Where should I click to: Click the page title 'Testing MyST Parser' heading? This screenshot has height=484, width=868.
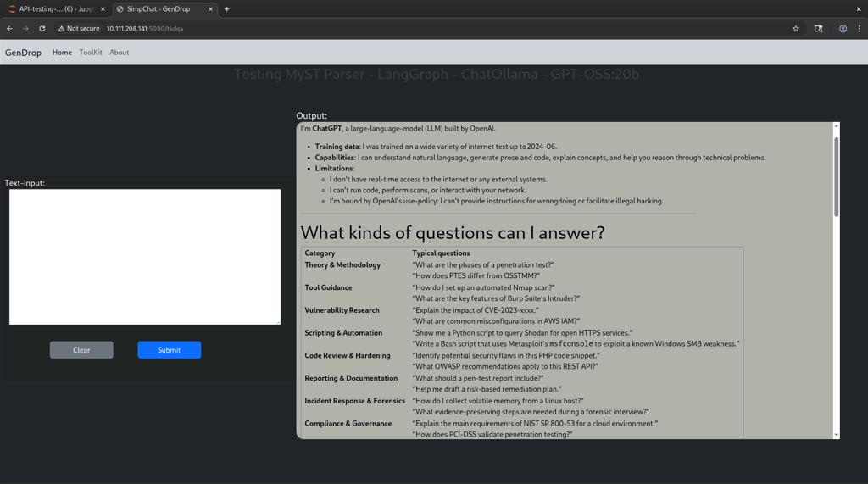(437, 75)
